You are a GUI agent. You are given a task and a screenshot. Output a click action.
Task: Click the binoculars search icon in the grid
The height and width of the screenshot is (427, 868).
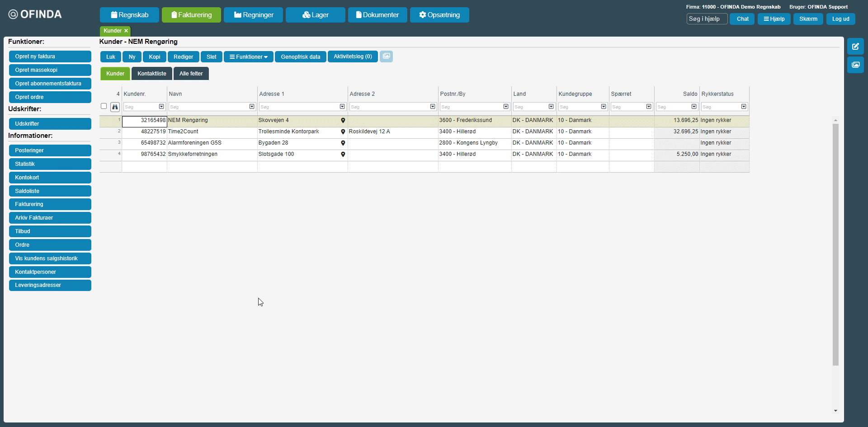115,107
